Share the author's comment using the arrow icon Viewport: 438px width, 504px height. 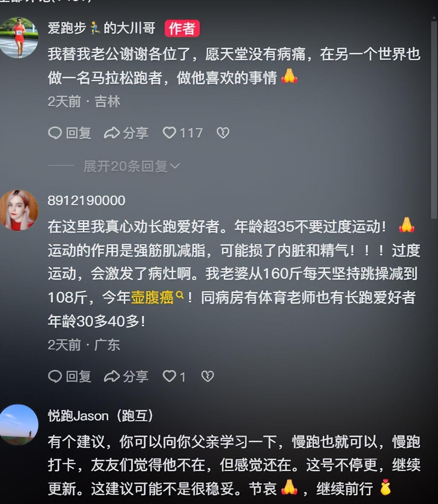pyautogui.click(x=126, y=133)
